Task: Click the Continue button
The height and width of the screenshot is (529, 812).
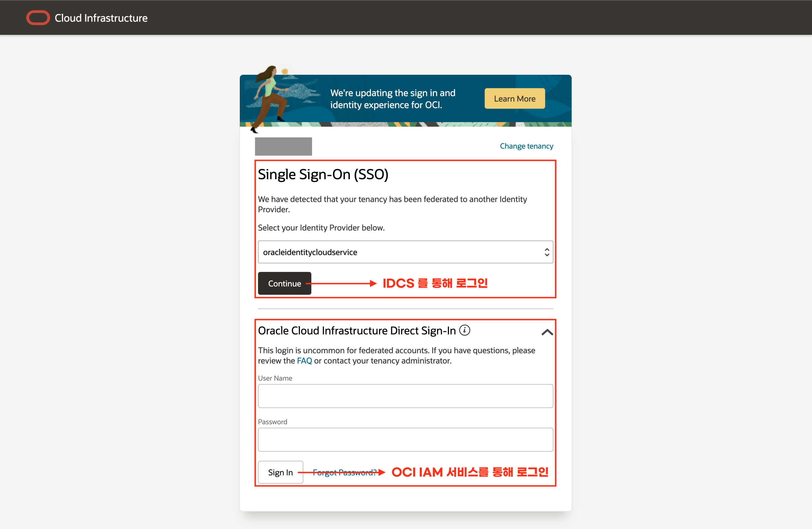Action: pos(285,283)
